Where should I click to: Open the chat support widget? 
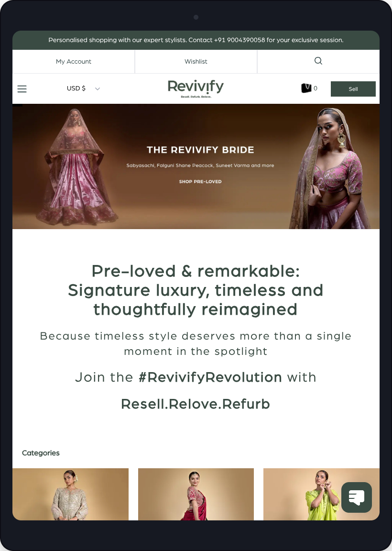coord(357,497)
